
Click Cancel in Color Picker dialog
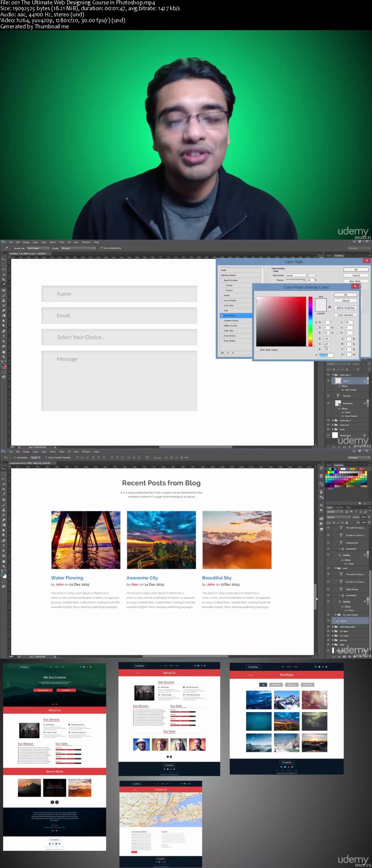click(x=345, y=301)
